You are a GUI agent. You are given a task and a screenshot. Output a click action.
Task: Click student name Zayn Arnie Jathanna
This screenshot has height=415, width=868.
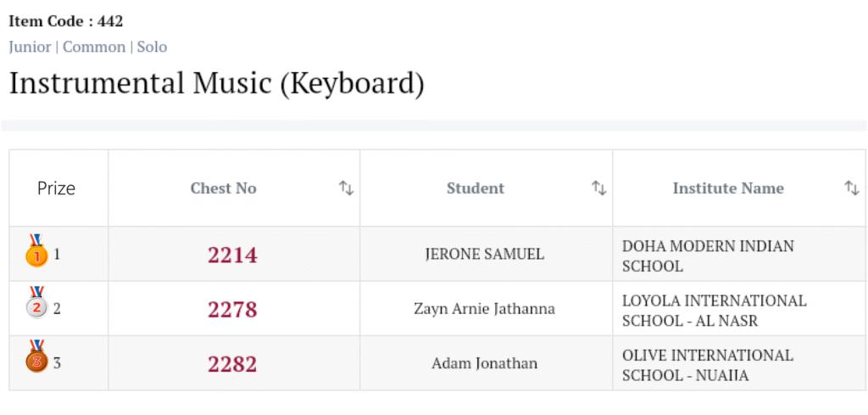tap(484, 309)
